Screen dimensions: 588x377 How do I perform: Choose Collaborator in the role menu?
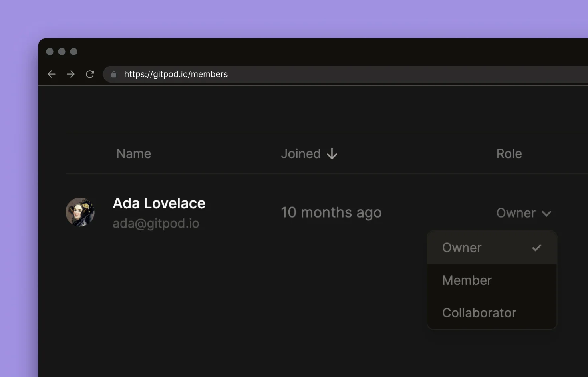click(492, 313)
